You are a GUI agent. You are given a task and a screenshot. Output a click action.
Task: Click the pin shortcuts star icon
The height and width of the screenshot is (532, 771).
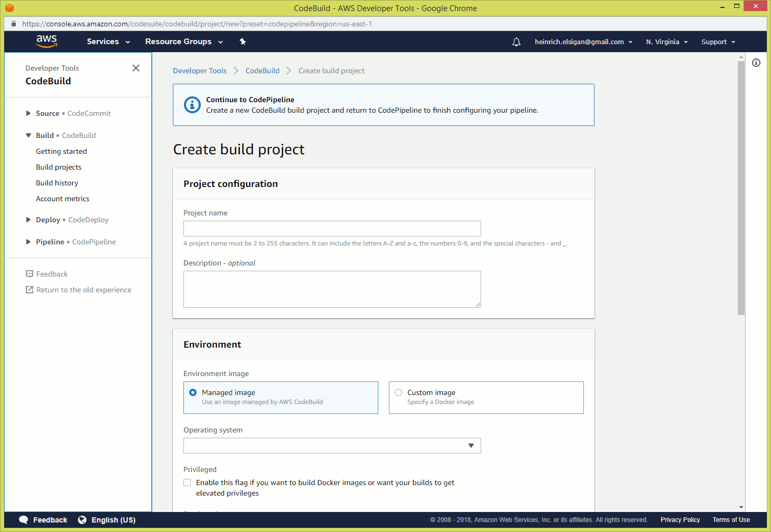tap(243, 42)
